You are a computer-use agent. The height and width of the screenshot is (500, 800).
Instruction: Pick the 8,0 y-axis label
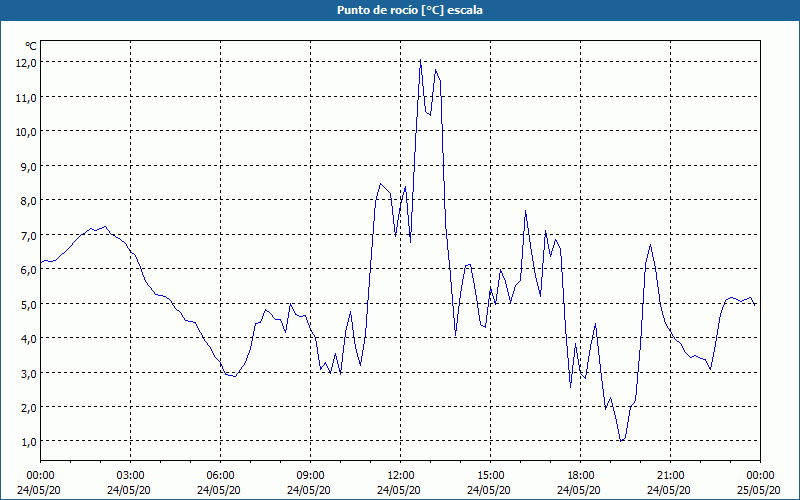[30, 201]
